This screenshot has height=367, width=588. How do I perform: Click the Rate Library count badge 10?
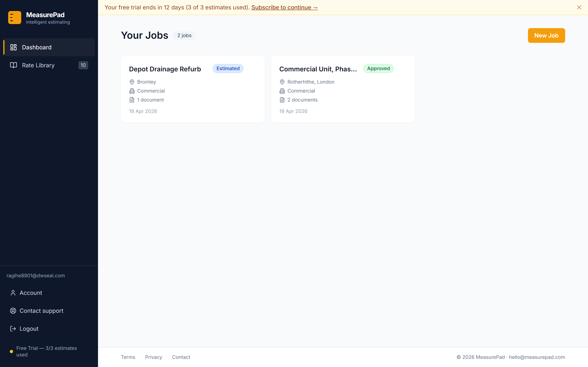(83, 65)
